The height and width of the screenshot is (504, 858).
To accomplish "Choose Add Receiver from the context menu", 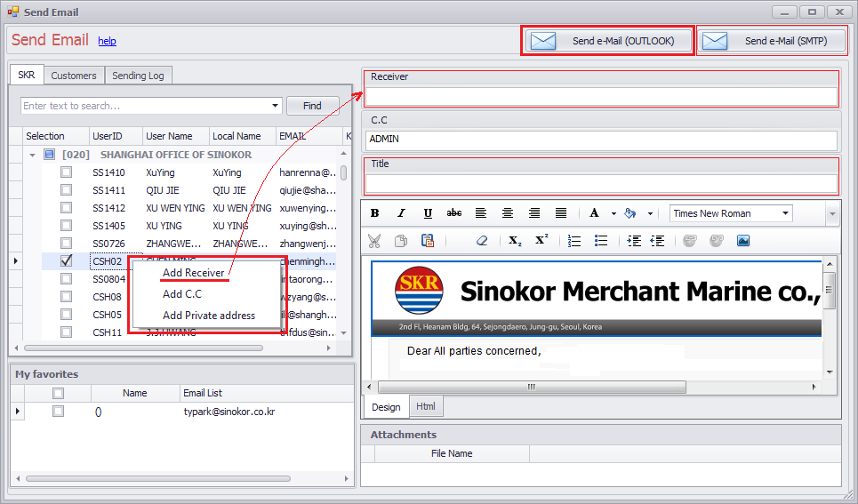I will [194, 273].
